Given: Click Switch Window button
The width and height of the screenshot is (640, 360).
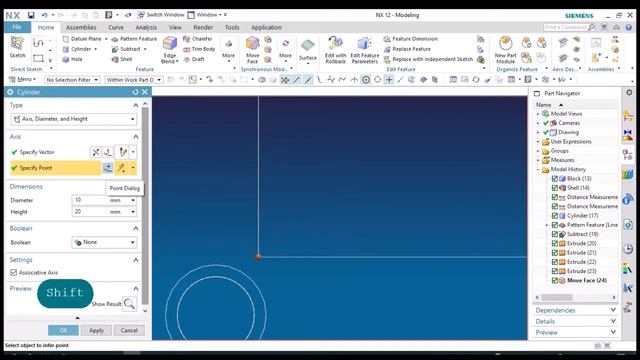Looking at the screenshot, I should click(x=161, y=15).
